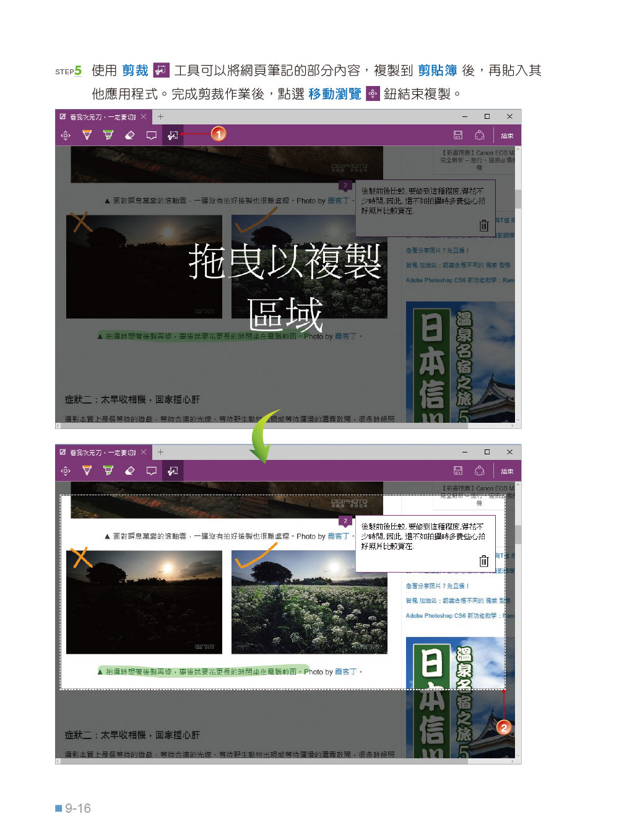
Task: Click note marker number 2 in upper window
Action: pyautogui.click(x=345, y=186)
